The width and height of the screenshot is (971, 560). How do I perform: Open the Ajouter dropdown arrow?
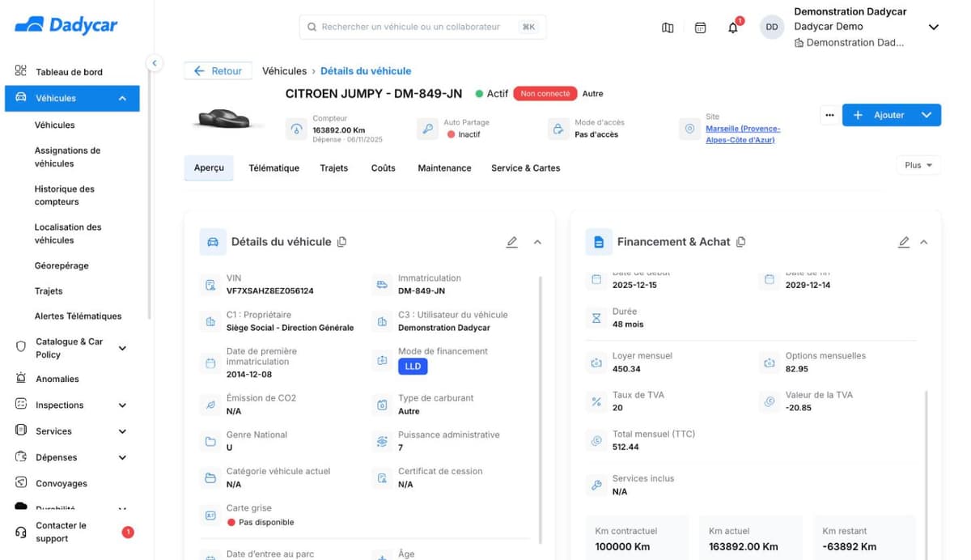click(926, 115)
